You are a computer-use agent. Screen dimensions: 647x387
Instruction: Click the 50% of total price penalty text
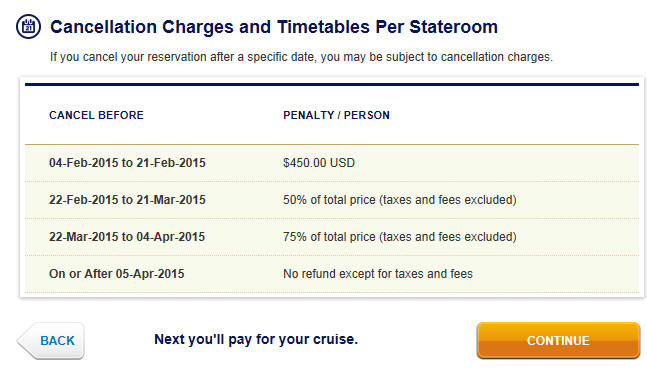(399, 200)
